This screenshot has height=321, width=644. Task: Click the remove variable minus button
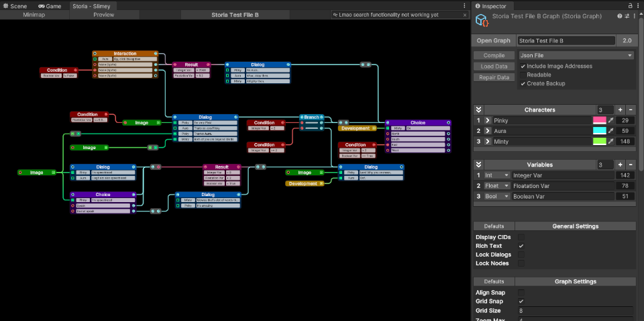[631, 165]
